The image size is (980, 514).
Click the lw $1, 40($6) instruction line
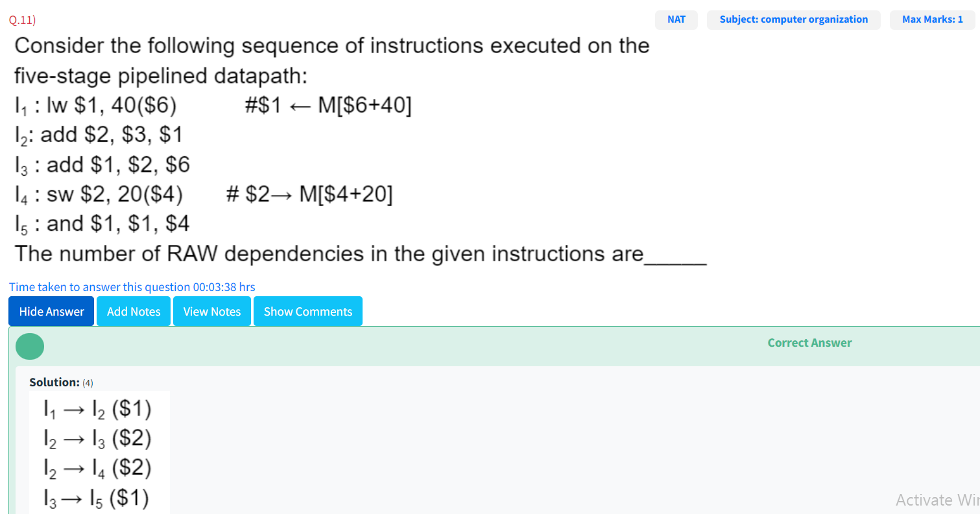(96, 106)
